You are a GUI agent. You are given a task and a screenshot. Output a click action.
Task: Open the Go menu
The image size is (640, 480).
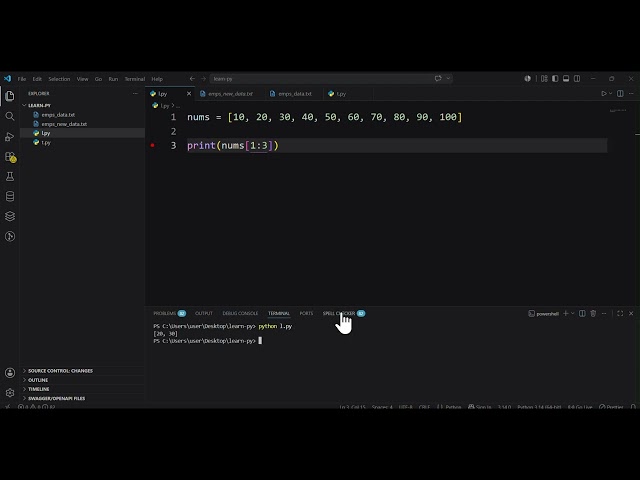coord(98,79)
